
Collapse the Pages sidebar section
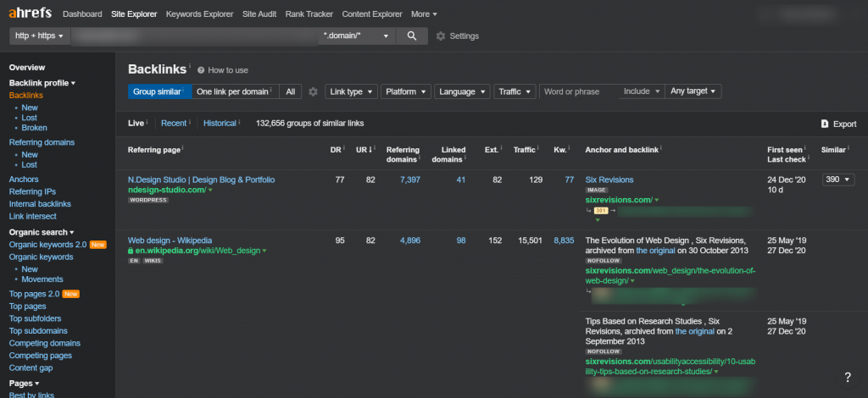click(x=24, y=383)
